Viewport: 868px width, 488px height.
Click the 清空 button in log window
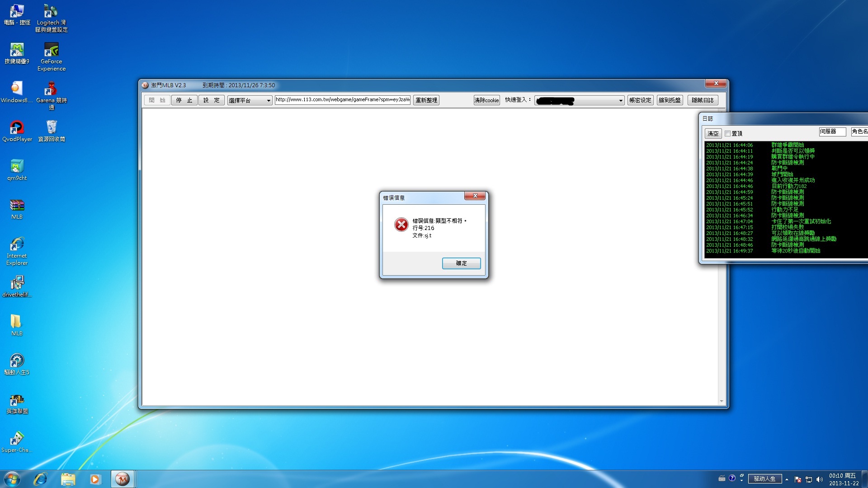(713, 134)
